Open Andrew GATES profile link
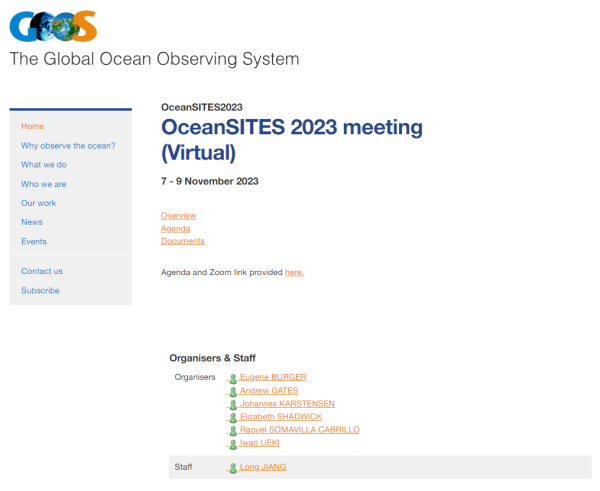 click(269, 390)
